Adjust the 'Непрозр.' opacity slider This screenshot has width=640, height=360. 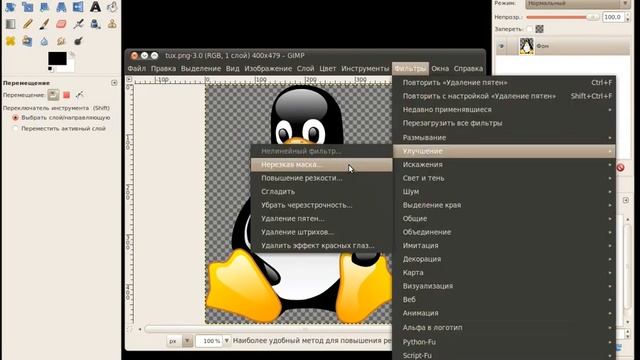click(563, 17)
